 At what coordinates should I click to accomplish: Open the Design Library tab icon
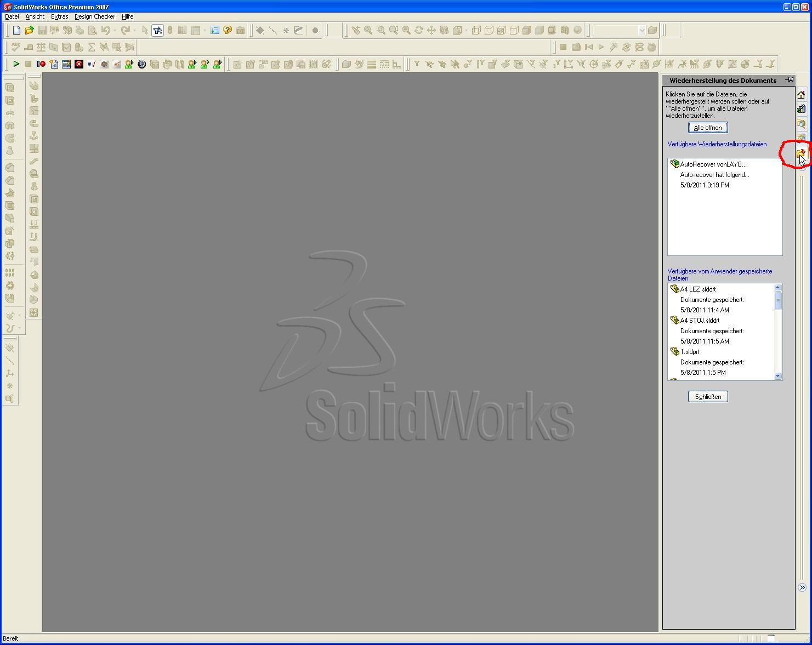click(x=802, y=109)
